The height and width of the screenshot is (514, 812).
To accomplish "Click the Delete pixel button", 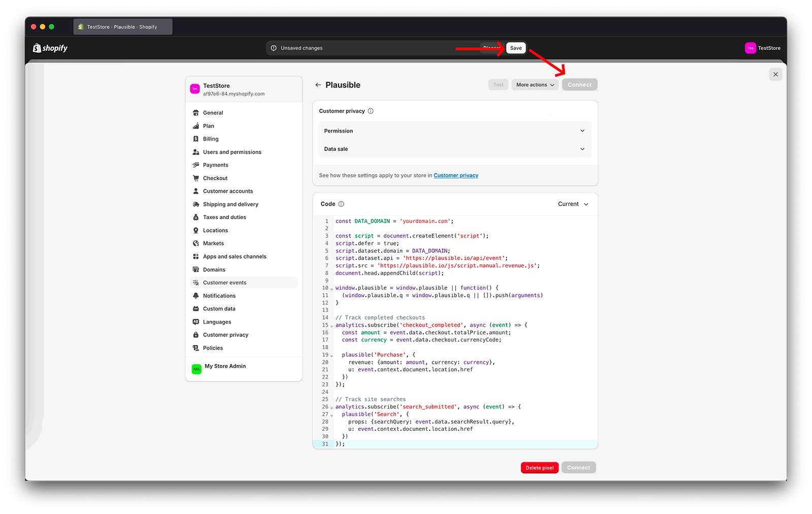I will click(x=539, y=467).
